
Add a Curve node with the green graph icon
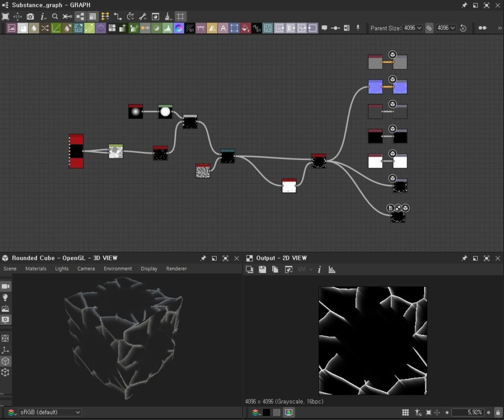(x=56, y=28)
